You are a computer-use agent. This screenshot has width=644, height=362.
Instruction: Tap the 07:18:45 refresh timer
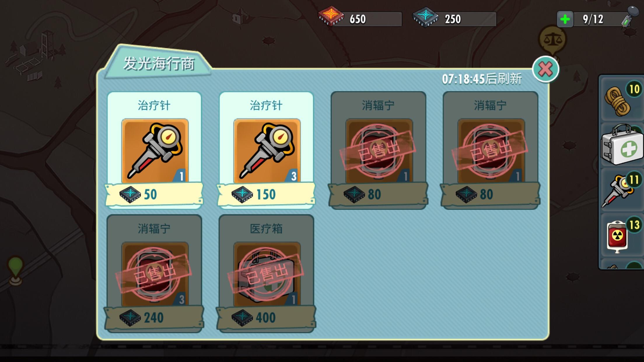pos(482,79)
